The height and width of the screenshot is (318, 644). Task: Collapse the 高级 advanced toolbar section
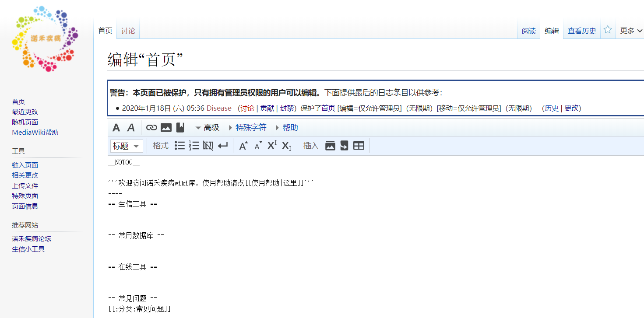pyautogui.click(x=207, y=128)
